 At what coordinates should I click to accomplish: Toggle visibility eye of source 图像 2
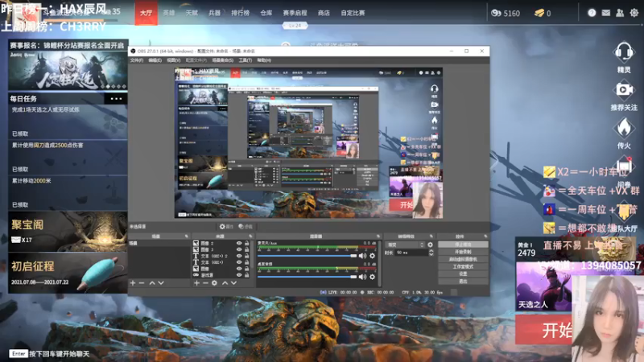click(x=239, y=244)
